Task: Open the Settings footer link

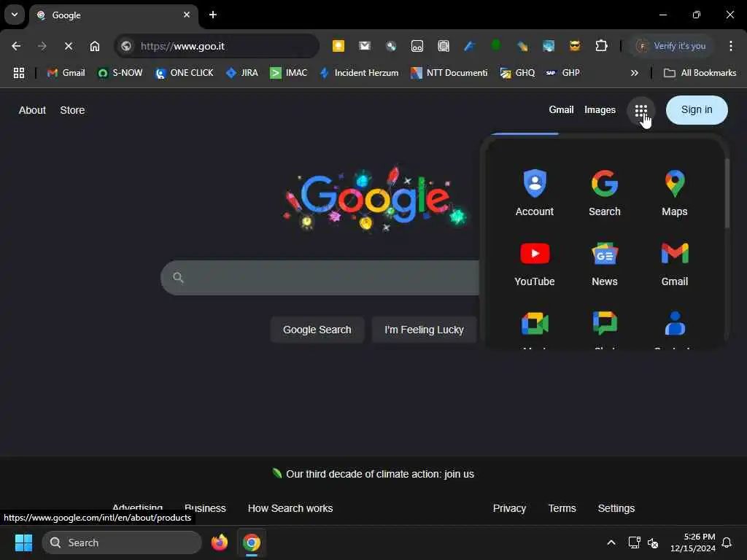Action: (x=616, y=508)
